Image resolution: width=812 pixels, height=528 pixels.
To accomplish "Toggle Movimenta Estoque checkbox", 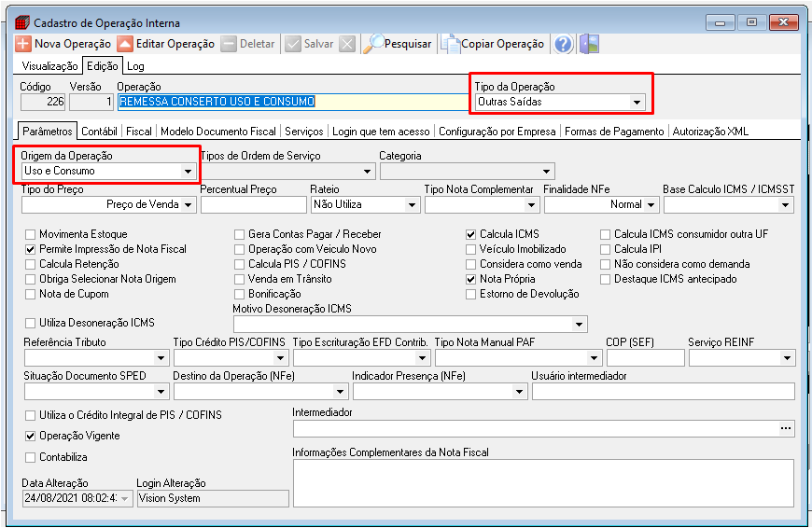I will (x=31, y=234).
